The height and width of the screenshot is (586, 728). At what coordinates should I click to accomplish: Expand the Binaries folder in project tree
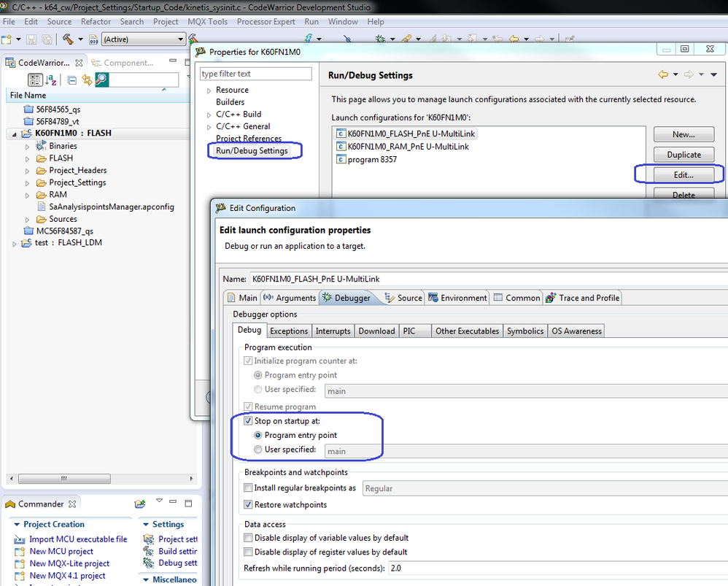pyautogui.click(x=28, y=147)
